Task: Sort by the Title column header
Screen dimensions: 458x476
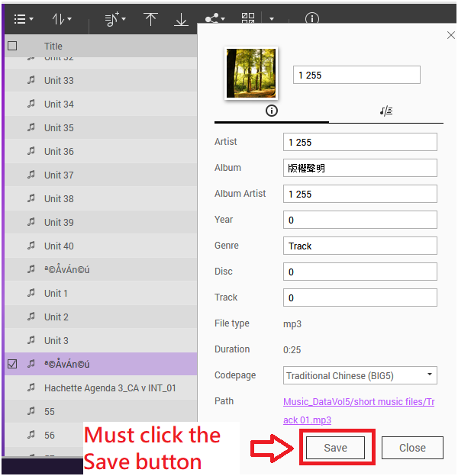Action: [x=53, y=46]
